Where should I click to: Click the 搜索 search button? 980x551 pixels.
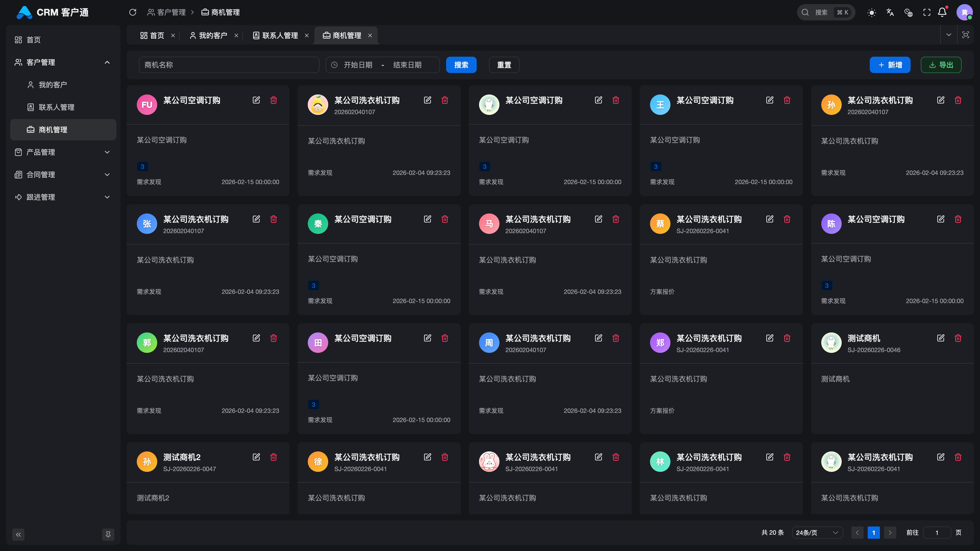461,65
